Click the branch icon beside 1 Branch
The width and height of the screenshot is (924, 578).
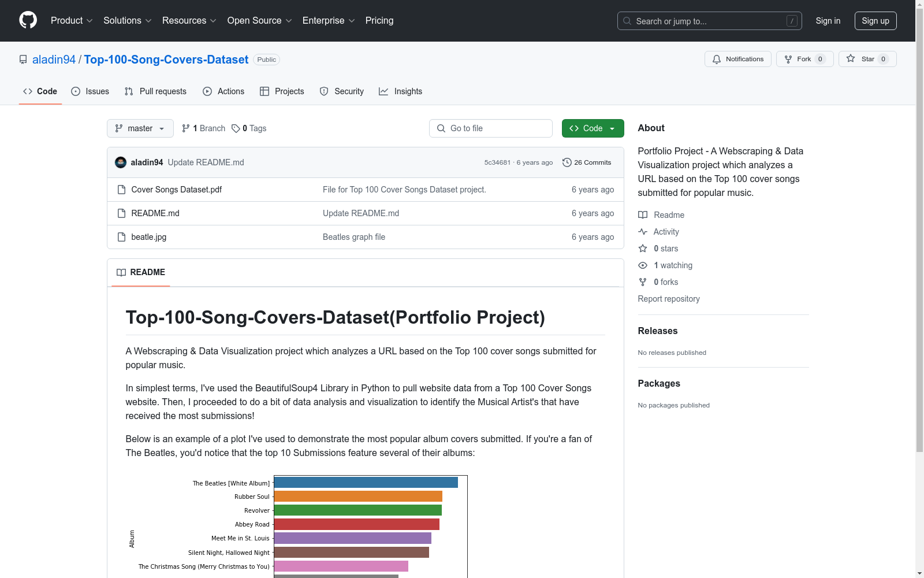click(186, 128)
